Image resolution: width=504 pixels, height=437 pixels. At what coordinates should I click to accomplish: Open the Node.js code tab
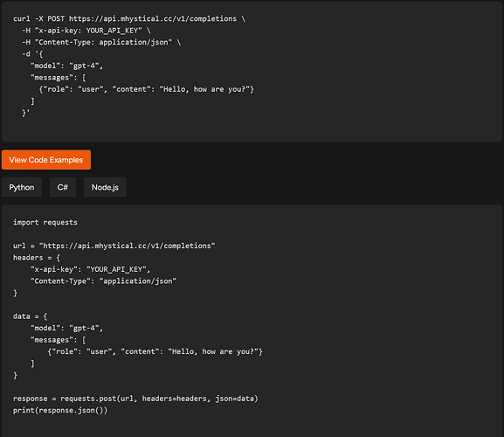click(105, 187)
